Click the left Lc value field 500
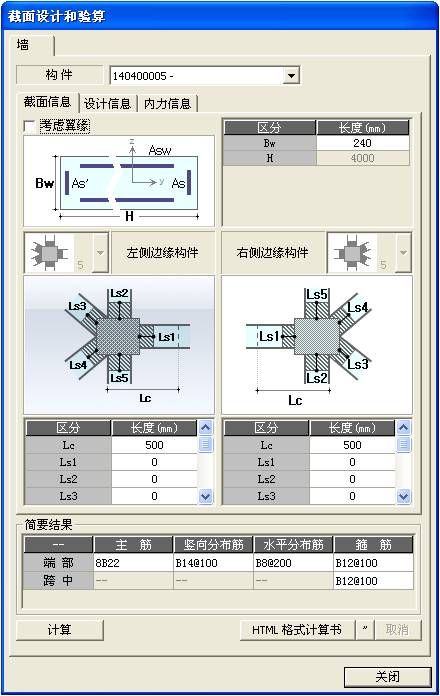440x696 pixels. tap(154, 445)
